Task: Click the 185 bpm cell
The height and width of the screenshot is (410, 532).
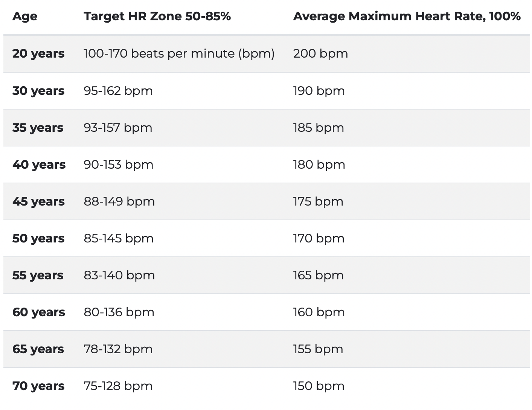Action: click(319, 128)
